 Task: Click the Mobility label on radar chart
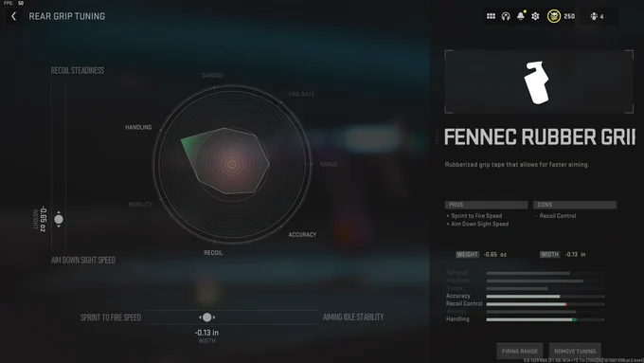click(140, 205)
